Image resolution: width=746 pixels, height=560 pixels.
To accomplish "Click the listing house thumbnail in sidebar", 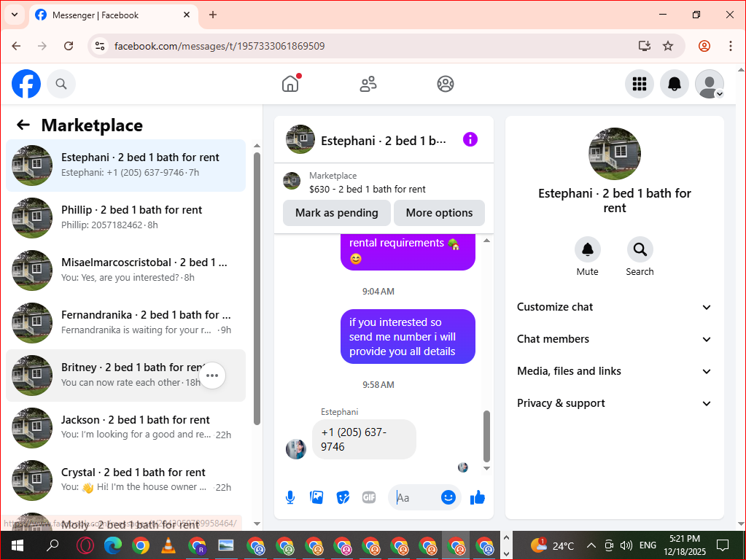I will 614,153.
